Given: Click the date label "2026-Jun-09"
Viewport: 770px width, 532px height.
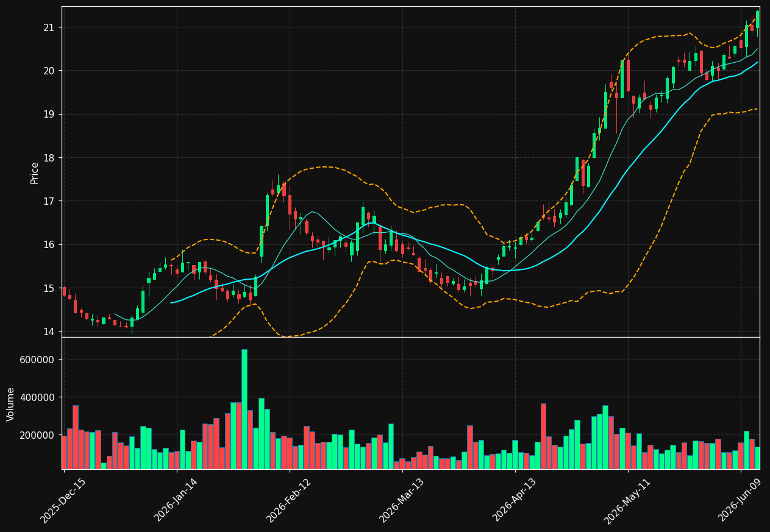Looking at the screenshot, I should (x=740, y=500).
